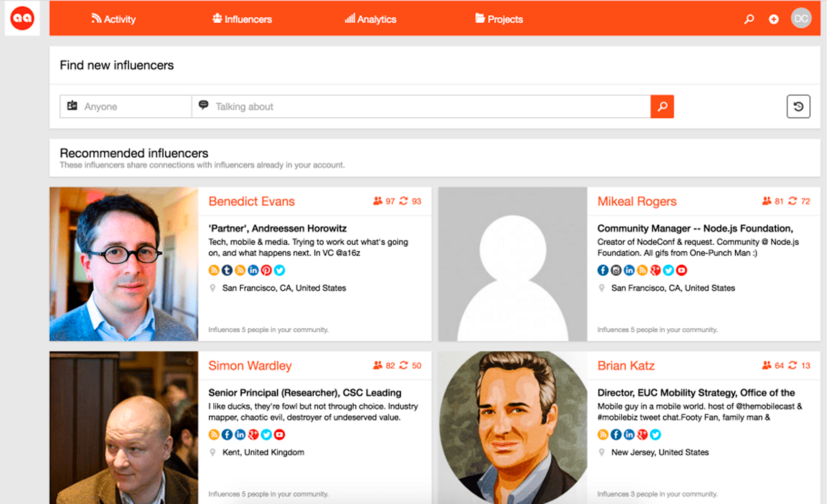The width and height of the screenshot is (827, 504).
Task: Open Mikeal Rogers' Instagram icon
Action: point(616,270)
